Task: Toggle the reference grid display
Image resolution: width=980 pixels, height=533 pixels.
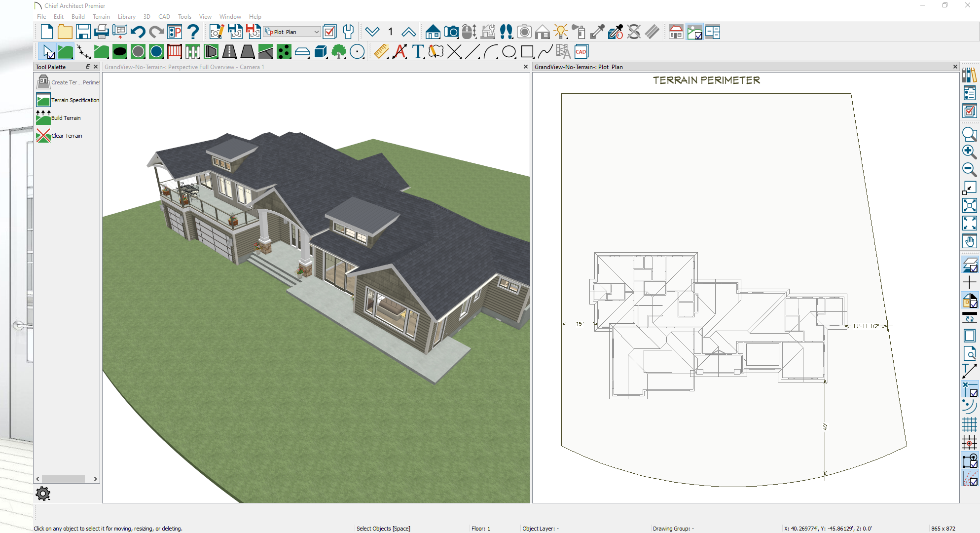Action: (x=969, y=424)
